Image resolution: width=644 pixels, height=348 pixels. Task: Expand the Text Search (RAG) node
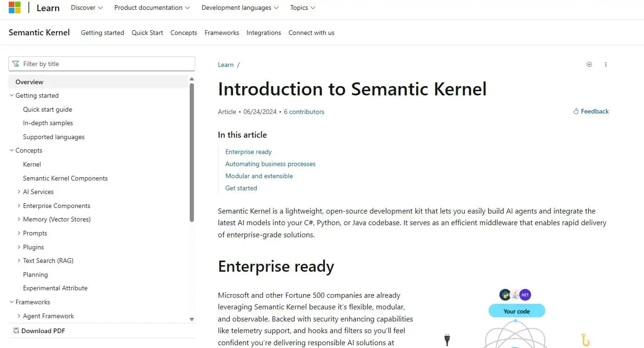tap(19, 261)
